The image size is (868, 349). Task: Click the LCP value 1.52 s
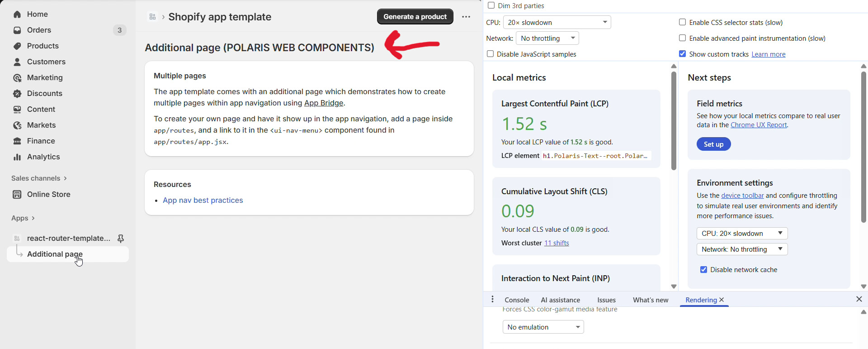tap(524, 124)
